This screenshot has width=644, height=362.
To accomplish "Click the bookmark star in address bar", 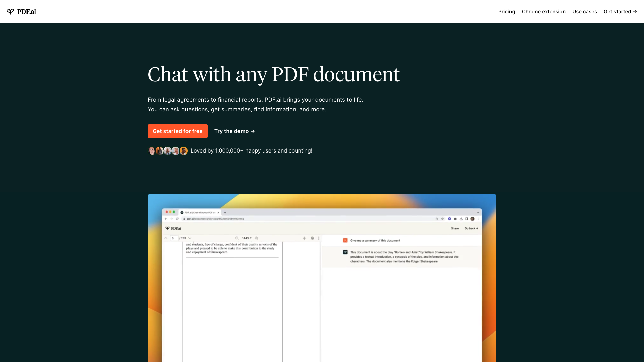I will click(442, 219).
